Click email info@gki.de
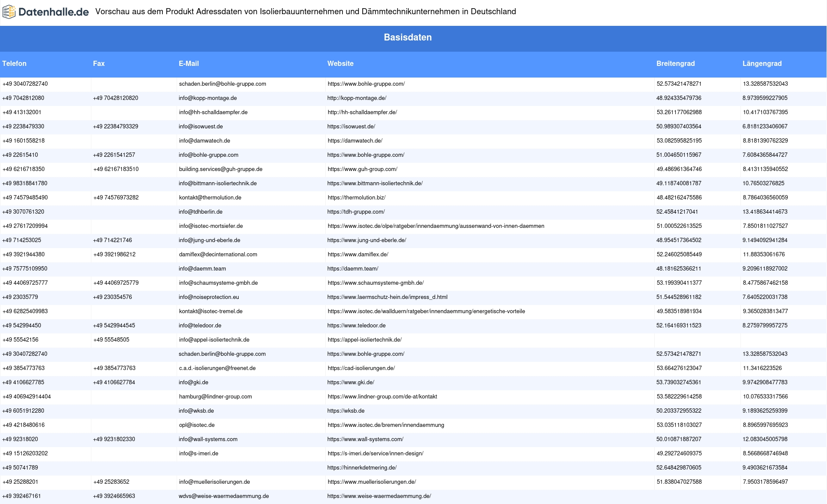 coord(193,383)
